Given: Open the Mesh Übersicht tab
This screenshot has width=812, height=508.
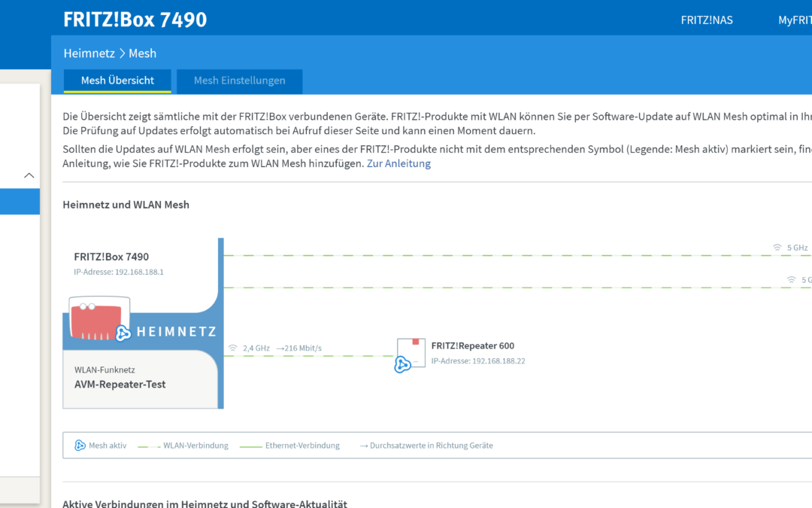Looking at the screenshot, I should (117, 81).
